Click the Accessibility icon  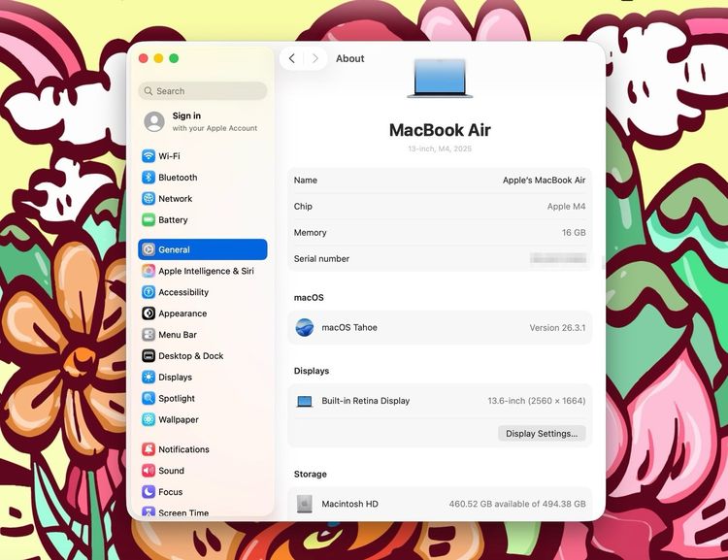coord(149,292)
